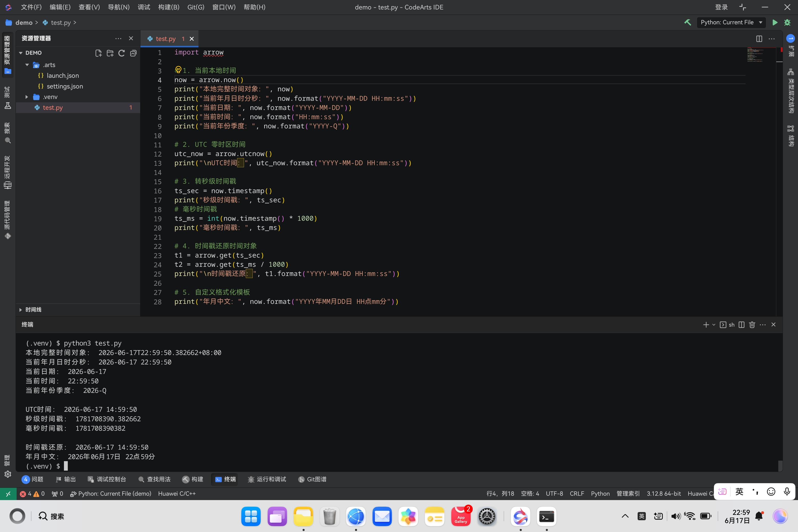Click the terminal vertical scrollbar
This screenshot has width=798, height=532.
point(780,466)
